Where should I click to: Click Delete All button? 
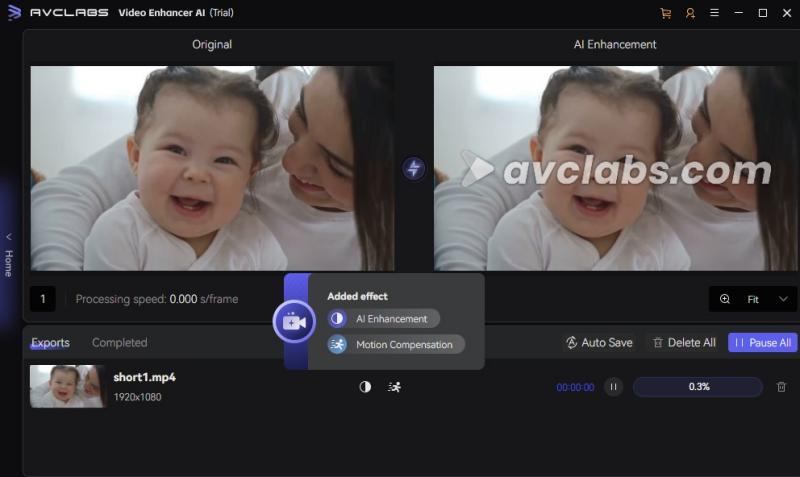(684, 343)
